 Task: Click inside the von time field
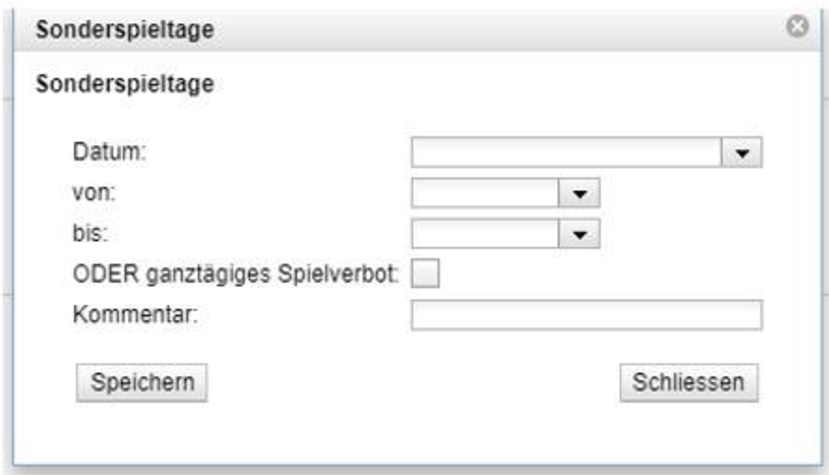point(485,193)
